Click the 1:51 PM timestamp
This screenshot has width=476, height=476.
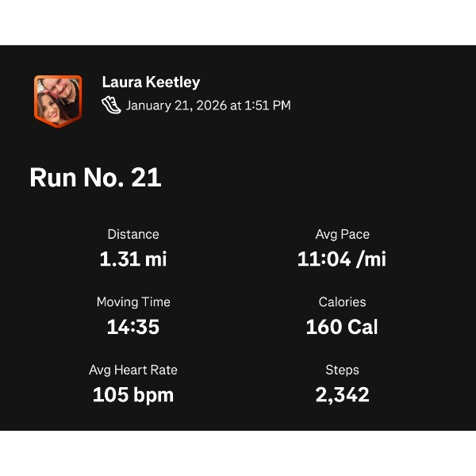click(267, 106)
